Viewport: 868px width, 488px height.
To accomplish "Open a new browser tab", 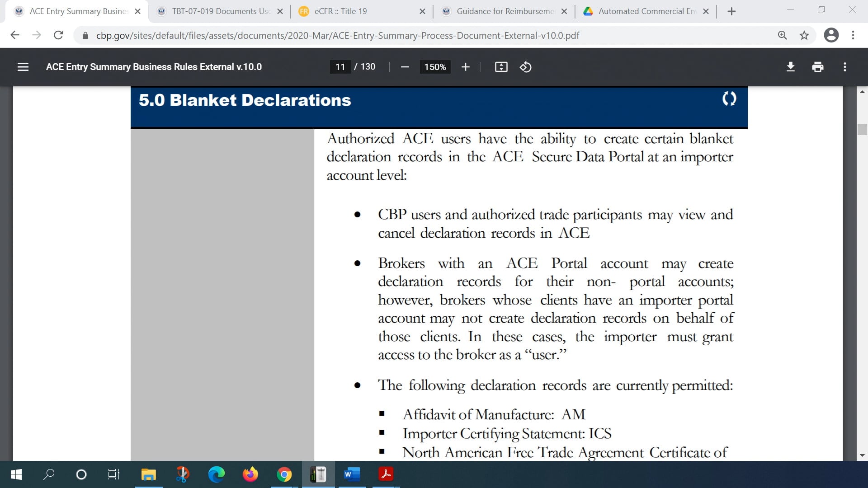I will [x=731, y=11].
